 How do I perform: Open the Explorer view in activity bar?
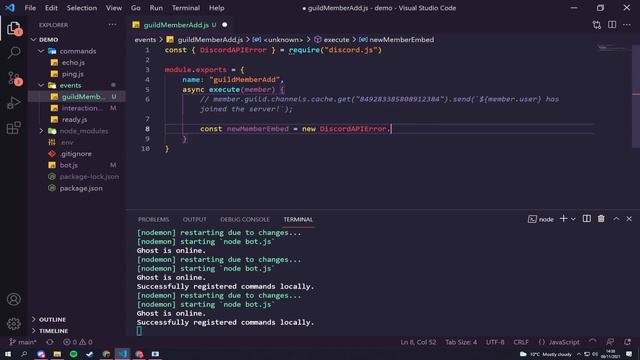coord(14,28)
